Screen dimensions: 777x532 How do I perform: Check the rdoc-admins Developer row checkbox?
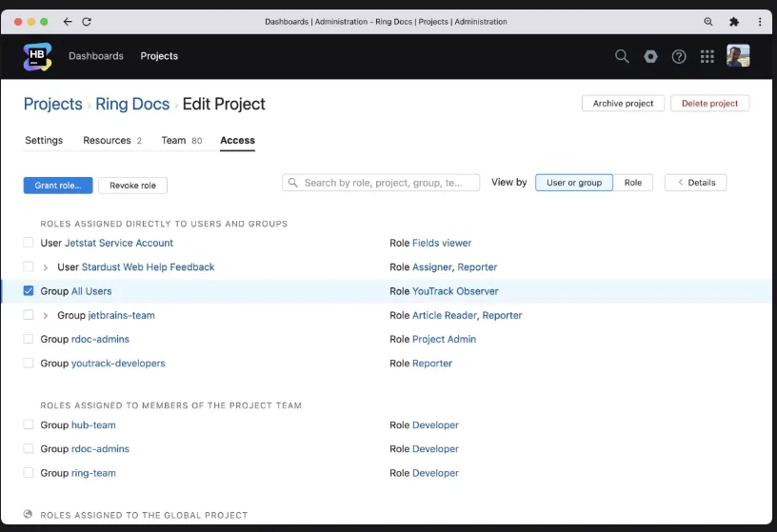click(x=29, y=448)
